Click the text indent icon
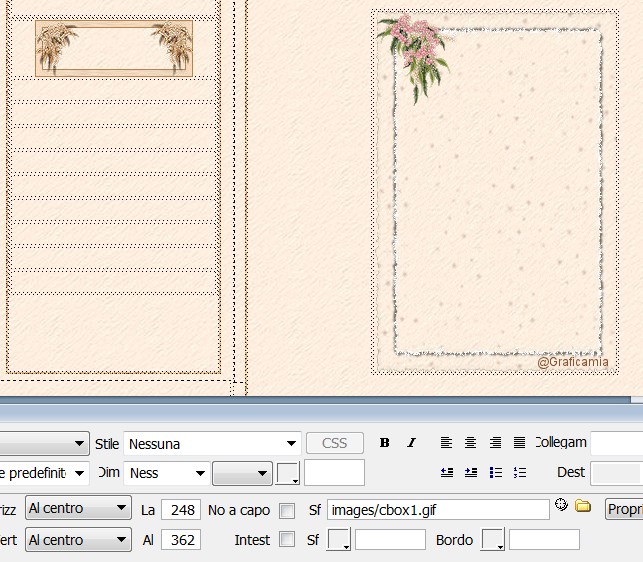The image size is (643, 562). click(471, 473)
